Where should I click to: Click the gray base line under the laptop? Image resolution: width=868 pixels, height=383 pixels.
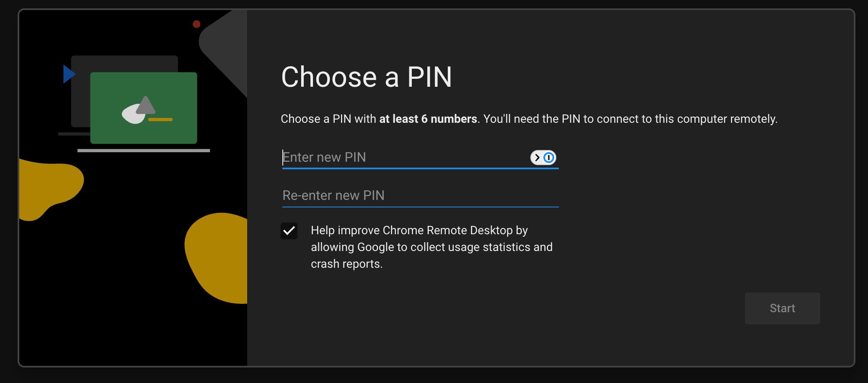(144, 150)
